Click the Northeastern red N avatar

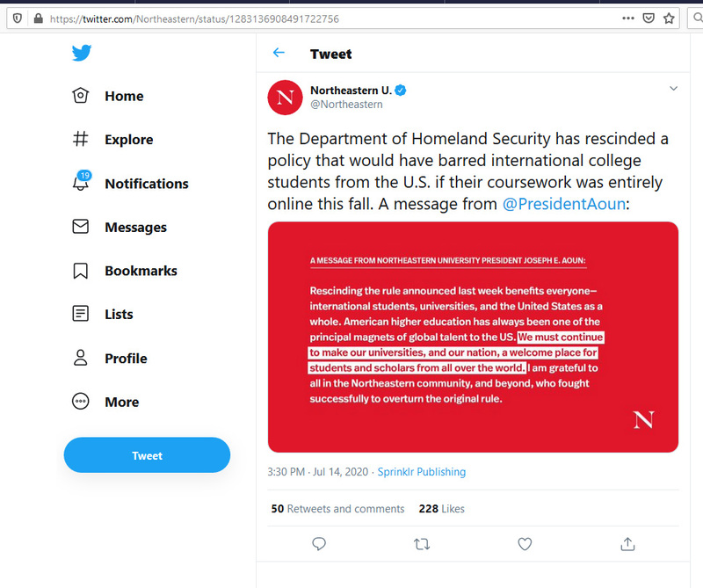click(x=285, y=97)
